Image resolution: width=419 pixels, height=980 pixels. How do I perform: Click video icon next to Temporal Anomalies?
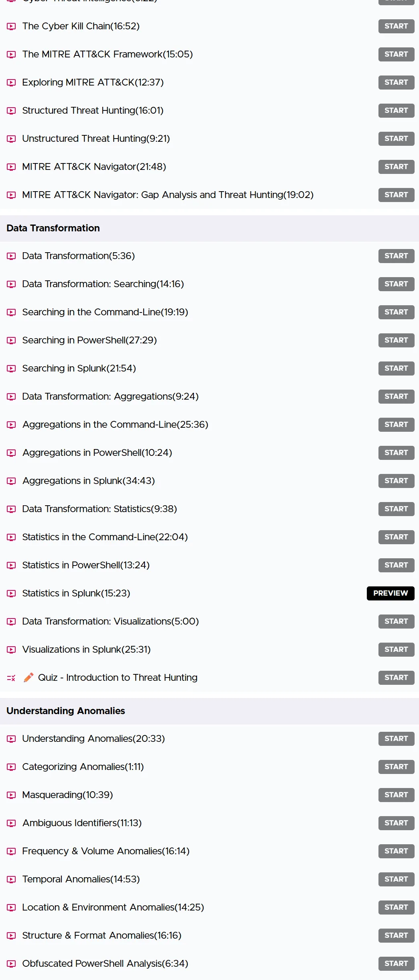click(11, 880)
